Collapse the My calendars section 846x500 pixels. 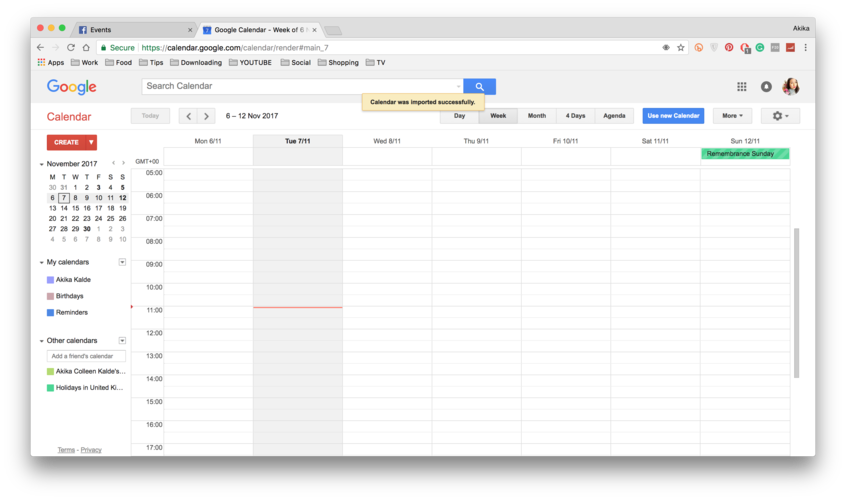(42, 262)
